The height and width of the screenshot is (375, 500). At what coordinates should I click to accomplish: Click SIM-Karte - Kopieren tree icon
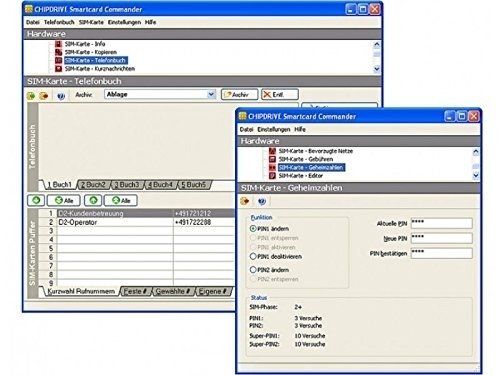point(59,52)
